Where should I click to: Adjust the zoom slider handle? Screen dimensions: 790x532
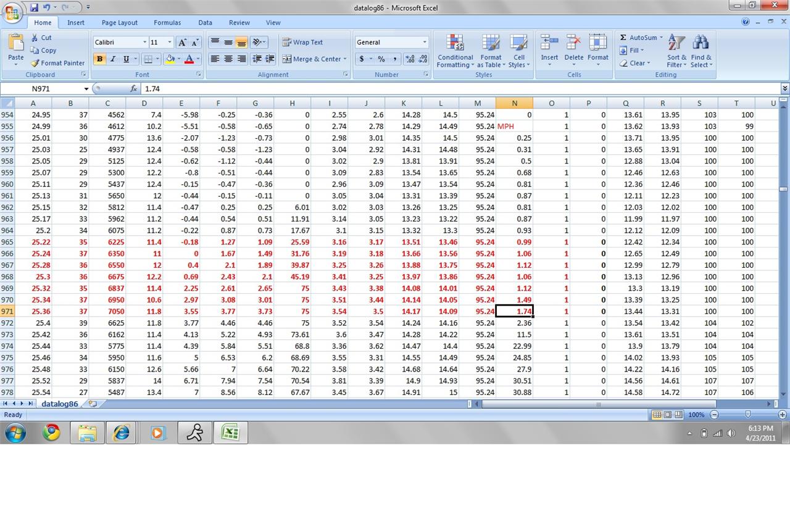[748, 415]
